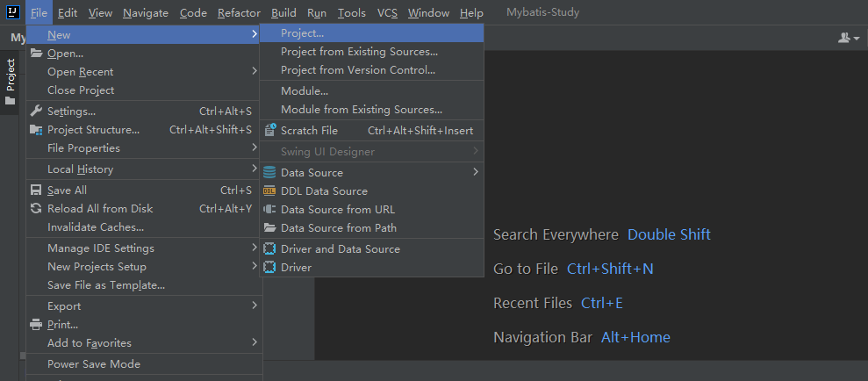Click the Driver and Data Source icon
The height and width of the screenshot is (381, 868).
[x=269, y=249]
